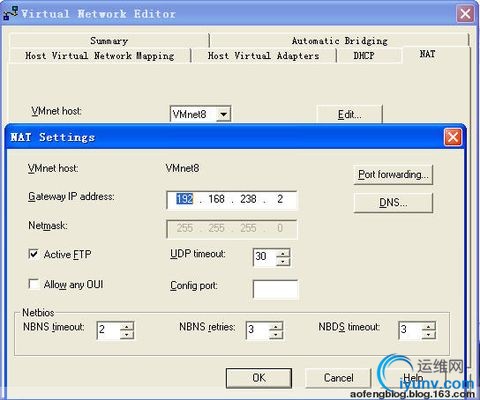Expand the VMnet host dropdown
The height and width of the screenshot is (400, 480).
[x=223, y=114]
